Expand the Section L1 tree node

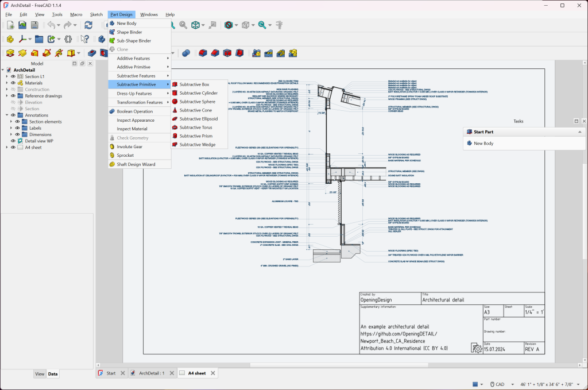(7, 76)
